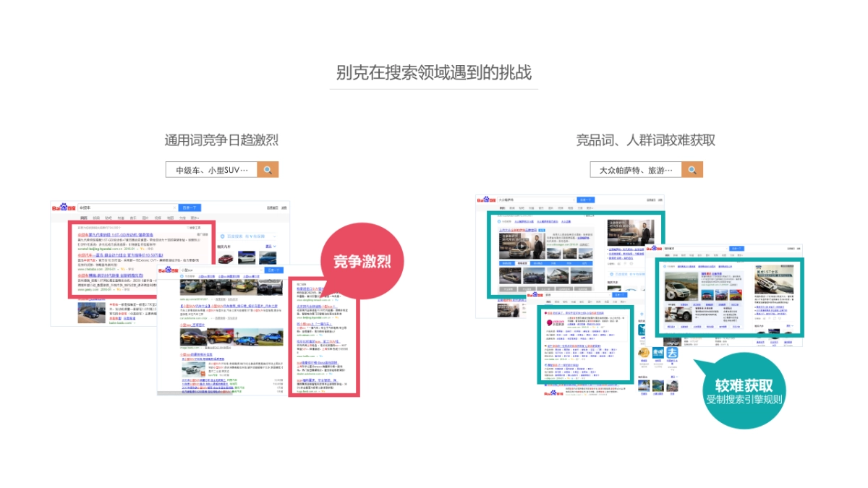The height and width of the screenshot is (488, 868).
Task: Click the 大众帕萨特、旅游 search input field
Action: pyautogui.click(x=636, y=170)
